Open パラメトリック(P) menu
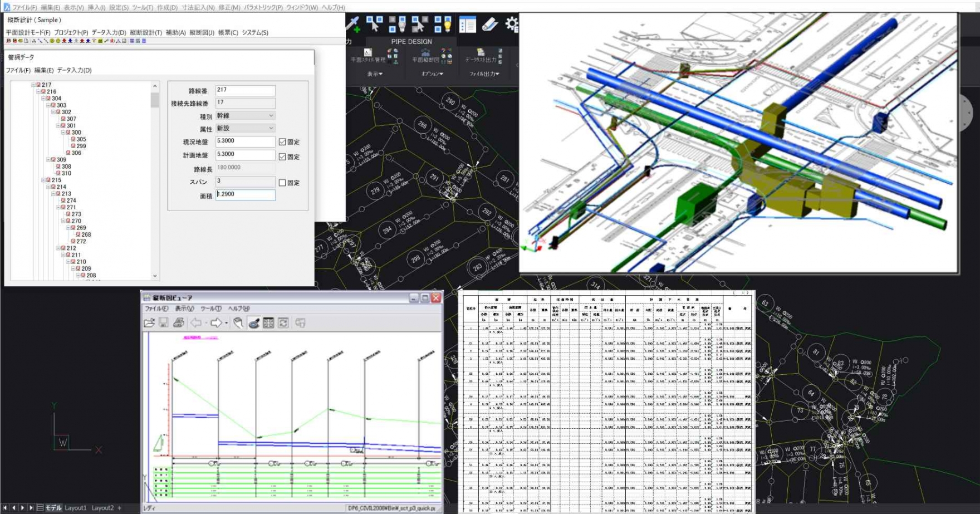 (263, 7)
